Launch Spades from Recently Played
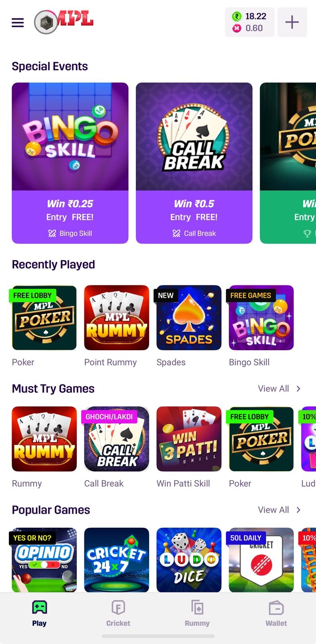The height and width of the screenshot is (644, 316). click(189, 318)
